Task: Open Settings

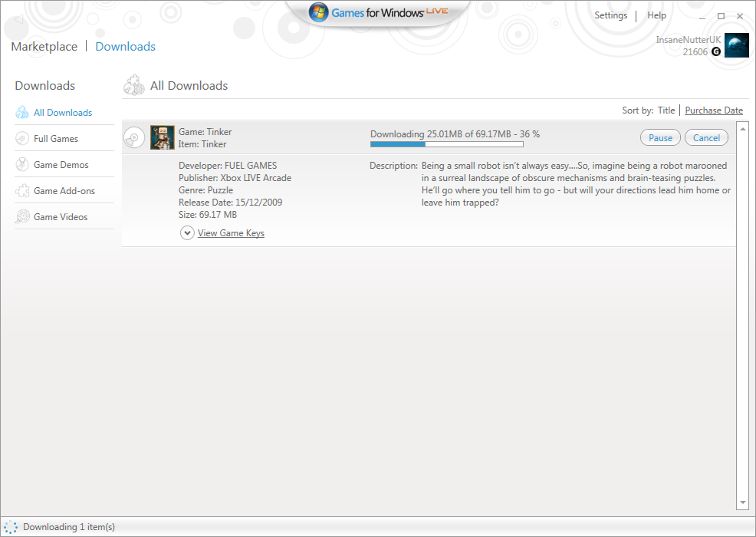Action: coord(611,15)
